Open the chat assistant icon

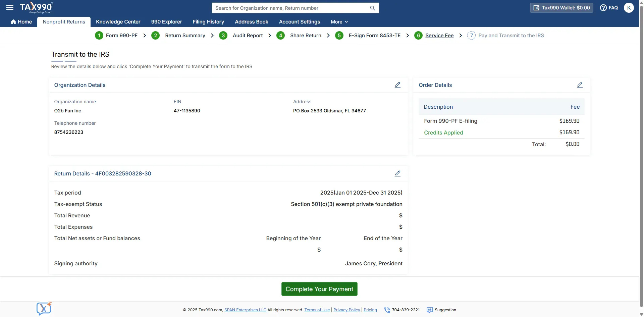pyautogui.click(x=44, y=308)
